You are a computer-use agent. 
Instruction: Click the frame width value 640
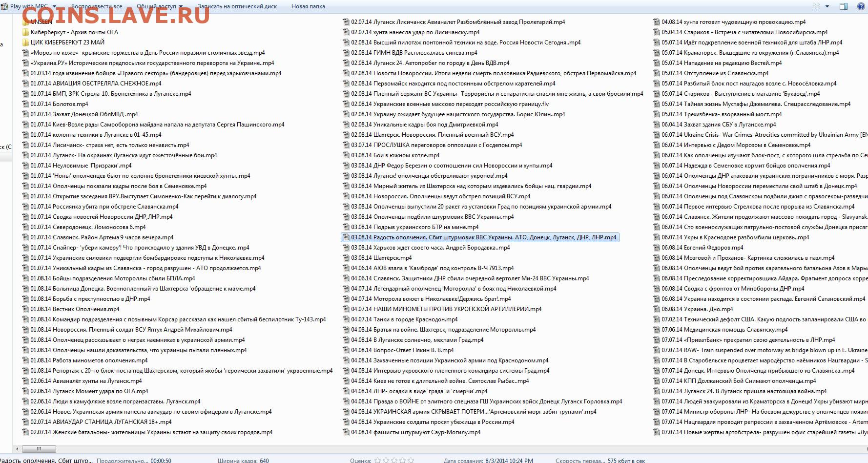pyautogui.click(x=264, y=460)
